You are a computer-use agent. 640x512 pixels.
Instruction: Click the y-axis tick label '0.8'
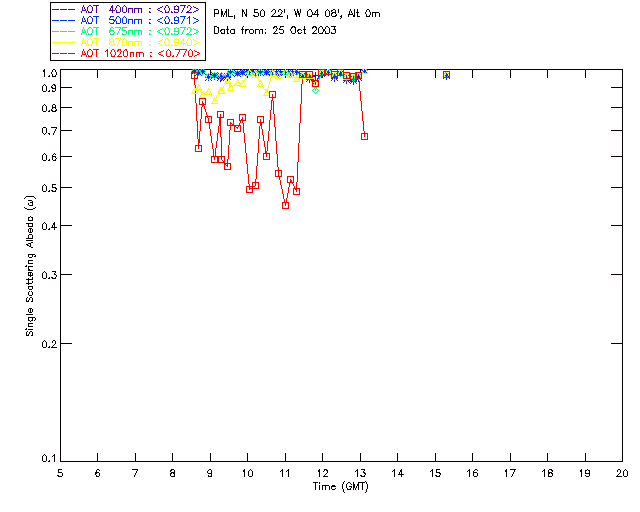tap(49, 108)
